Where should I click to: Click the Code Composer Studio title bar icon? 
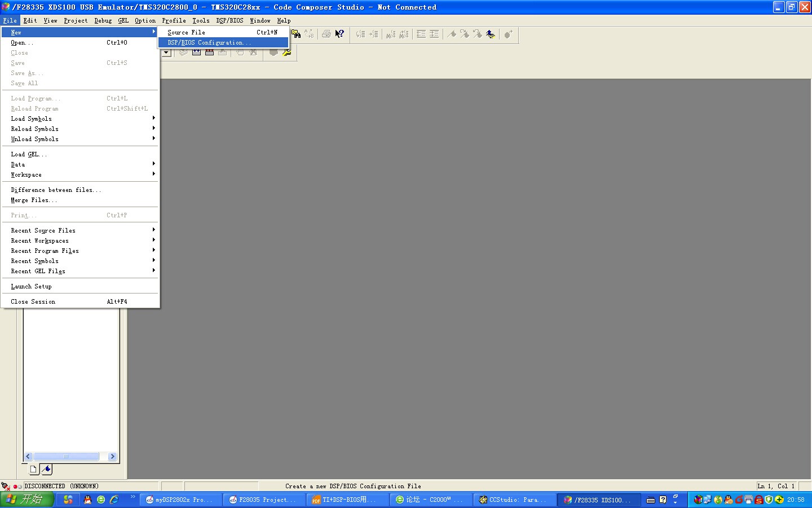pyautogui.click(x=6, y=7)
